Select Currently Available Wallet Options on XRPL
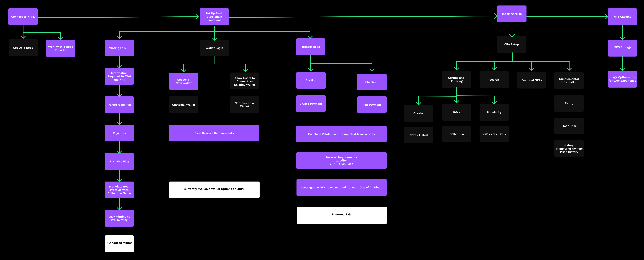The width and height of the screenshot is (644, 260). pyautogui.click(x=214, y=189)
